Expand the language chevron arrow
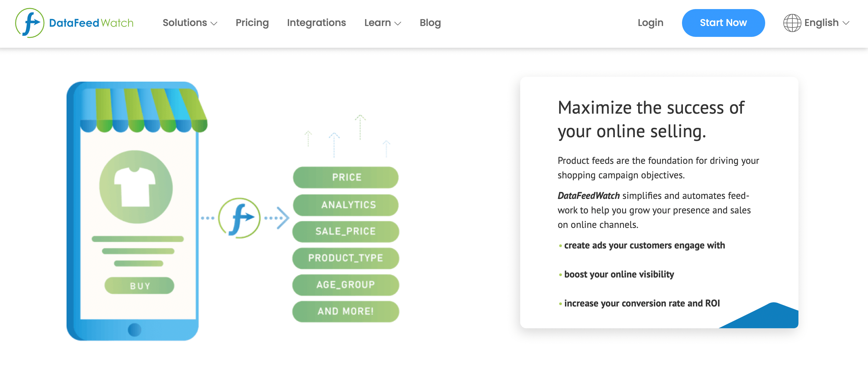This screenshot has height=373, width=868. [x=846, y=23]
